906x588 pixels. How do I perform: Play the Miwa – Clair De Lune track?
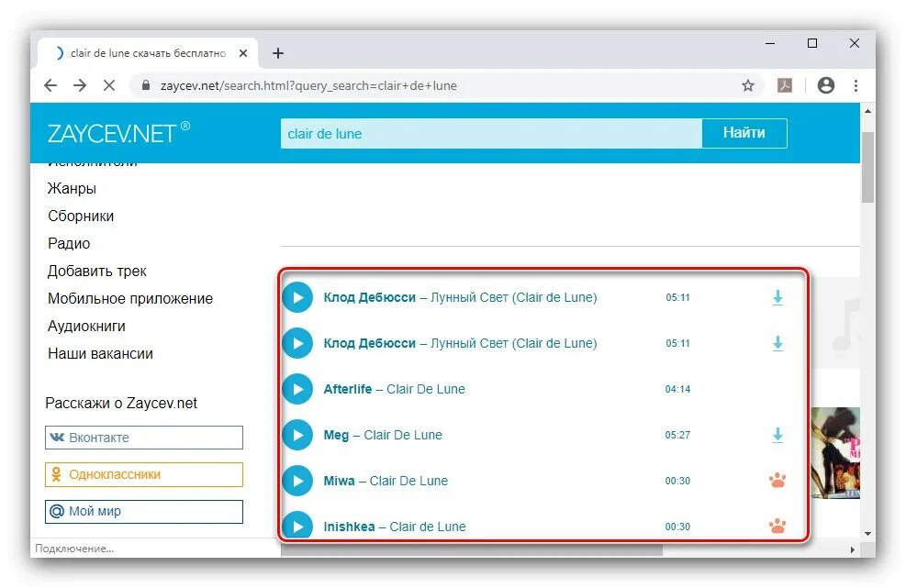(297, 481)
